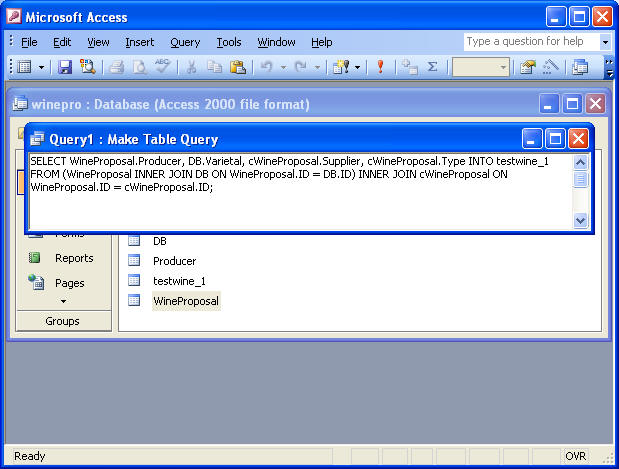Viewport: 619px width, 469px height.
Task: Click the SQL editor scroll up arrow
Action: click(x=580, y=162)
